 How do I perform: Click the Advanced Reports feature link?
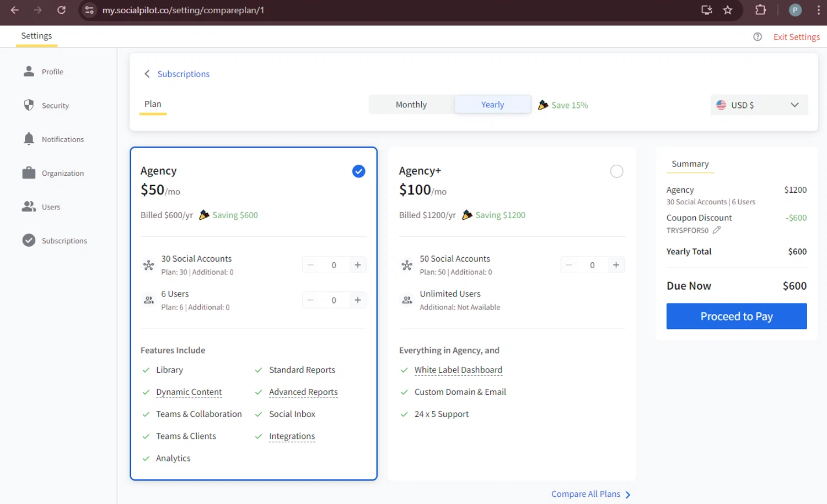[303, 392]
